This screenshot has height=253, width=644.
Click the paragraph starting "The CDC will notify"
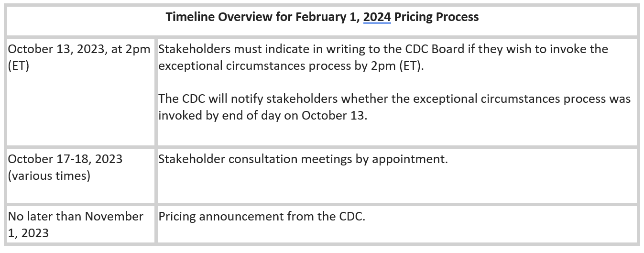click(x=394, y=99)
